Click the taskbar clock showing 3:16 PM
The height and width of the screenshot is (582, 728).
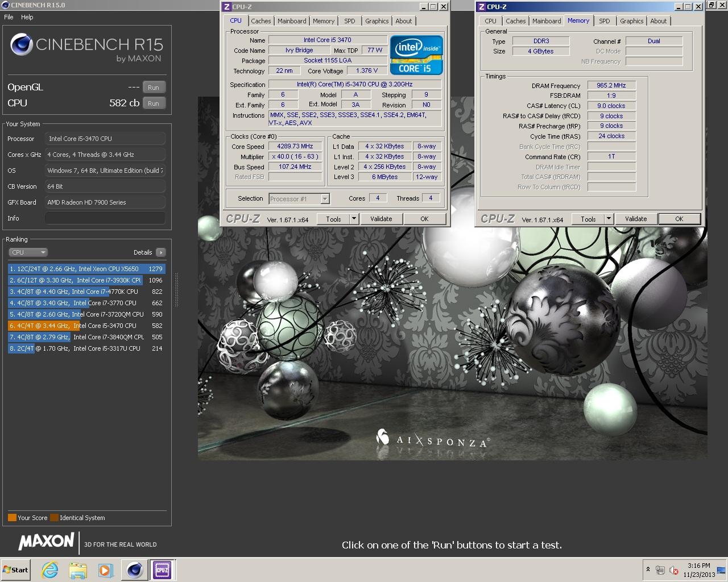(x=698, y=570)
